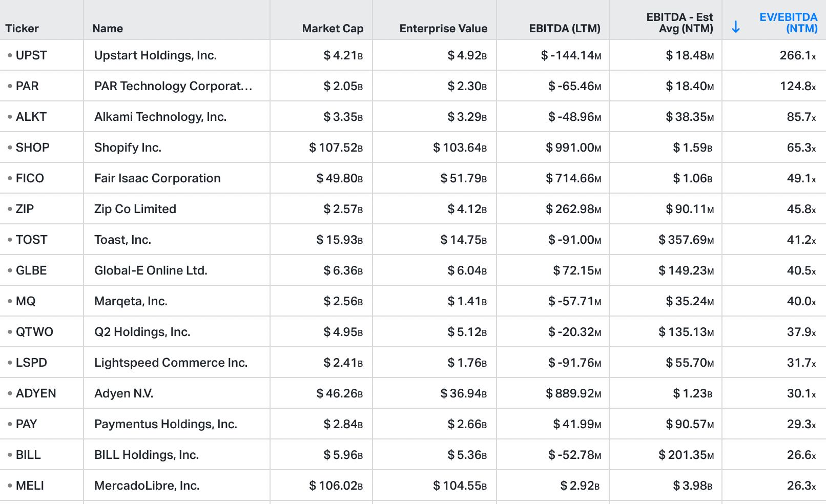826x504 pixels.
Task: Click the PAR Technology Corporation truncated name
Action: [173, 86]
